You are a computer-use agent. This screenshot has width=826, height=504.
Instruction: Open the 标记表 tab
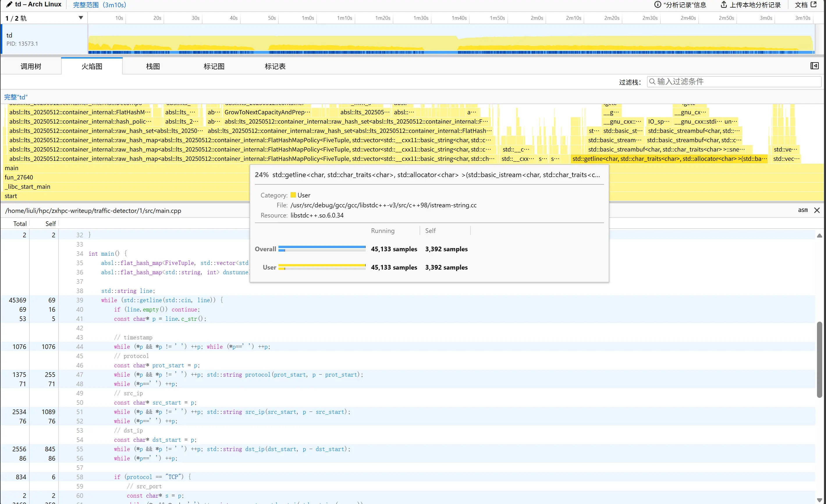coord(275,66)
